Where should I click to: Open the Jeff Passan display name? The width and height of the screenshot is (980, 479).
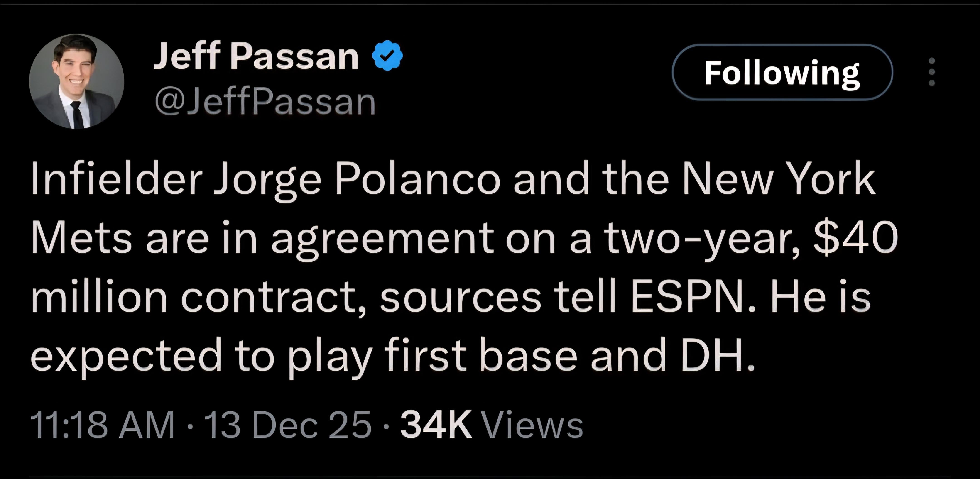pos(256,56)
